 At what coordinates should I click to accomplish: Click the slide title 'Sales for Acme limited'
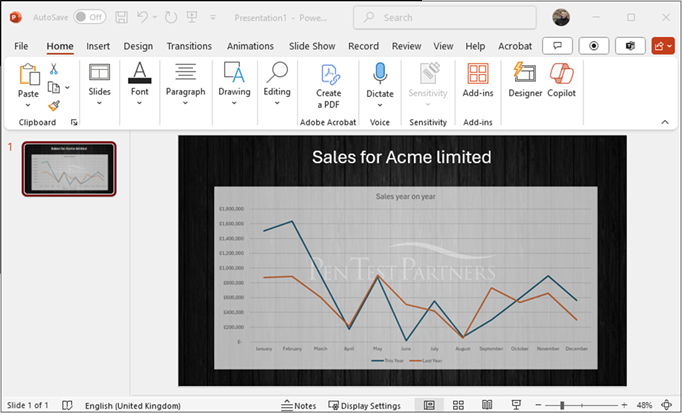401,157
